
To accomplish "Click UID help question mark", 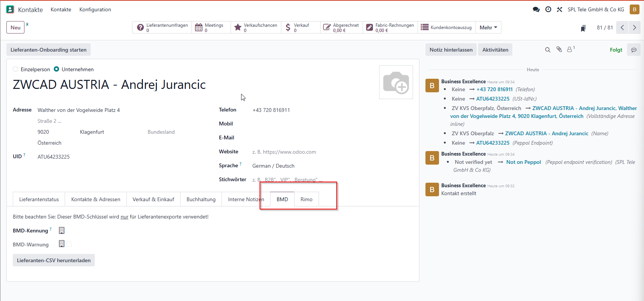I will click(x=24, y=155).
